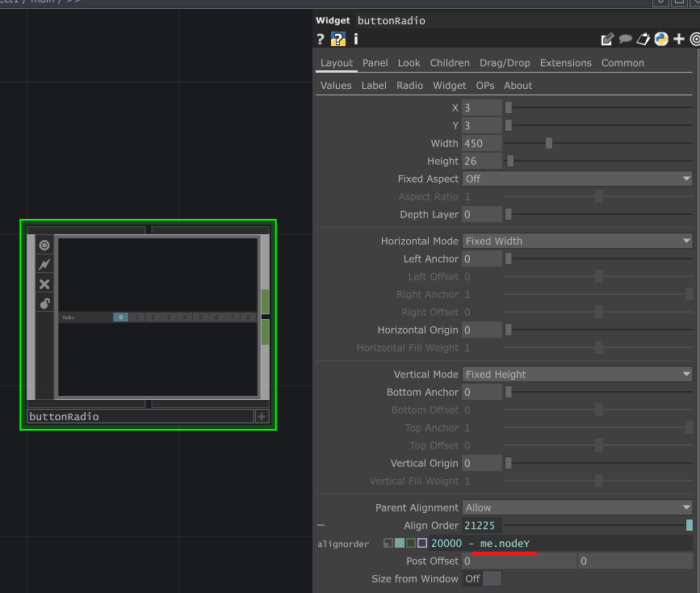Toggle the viewer display circle flag on buttonRadio node
The width and height of the screenshot is (700, 593).
44,245
